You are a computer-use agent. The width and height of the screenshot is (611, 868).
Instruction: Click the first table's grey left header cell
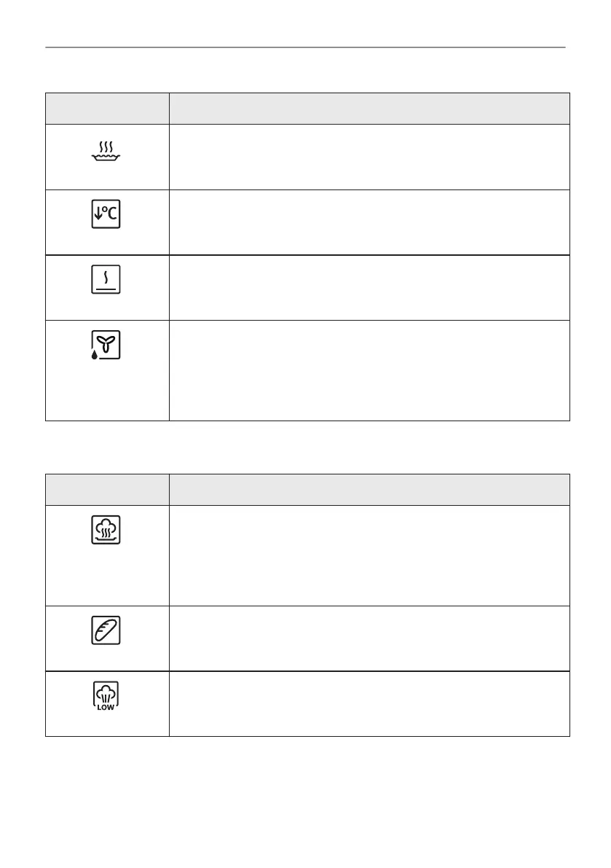coord(107,109)
